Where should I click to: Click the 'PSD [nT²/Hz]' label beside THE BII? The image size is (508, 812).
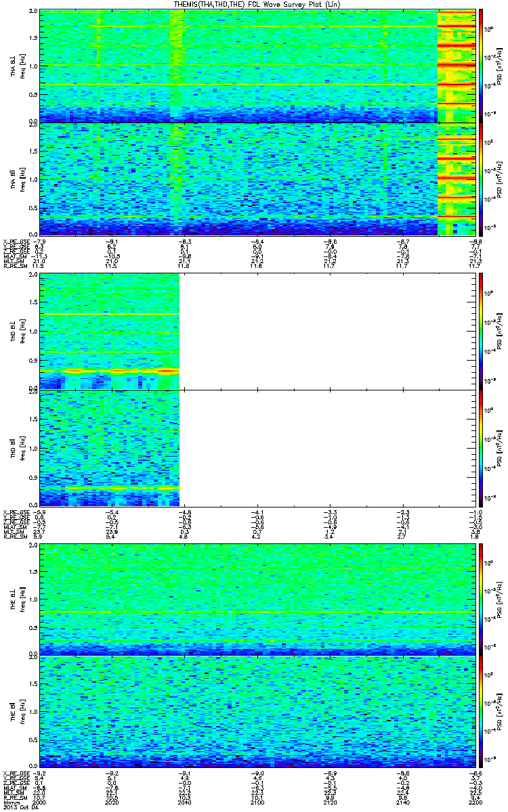(500, 711)
